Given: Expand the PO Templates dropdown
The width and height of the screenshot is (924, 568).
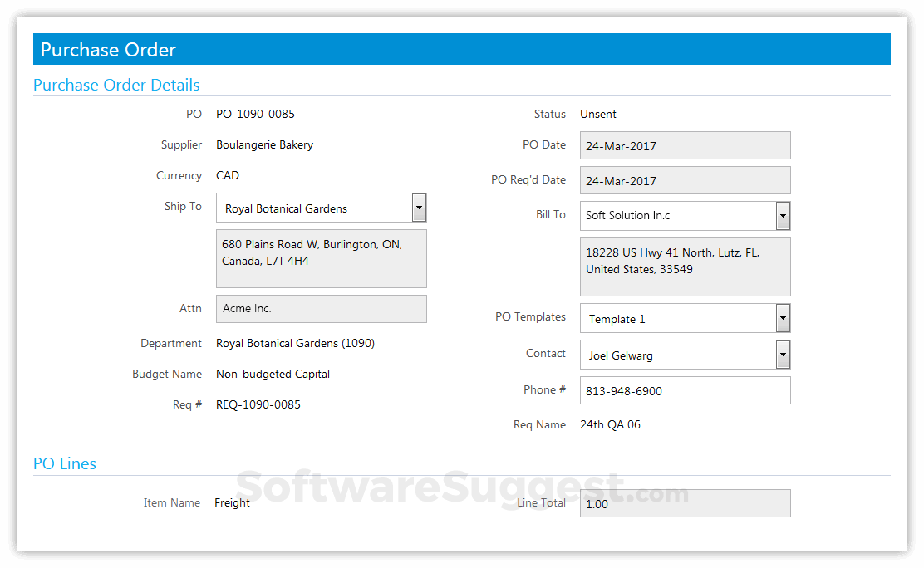Looking at the screenshot, I should [x=782, y=318].
